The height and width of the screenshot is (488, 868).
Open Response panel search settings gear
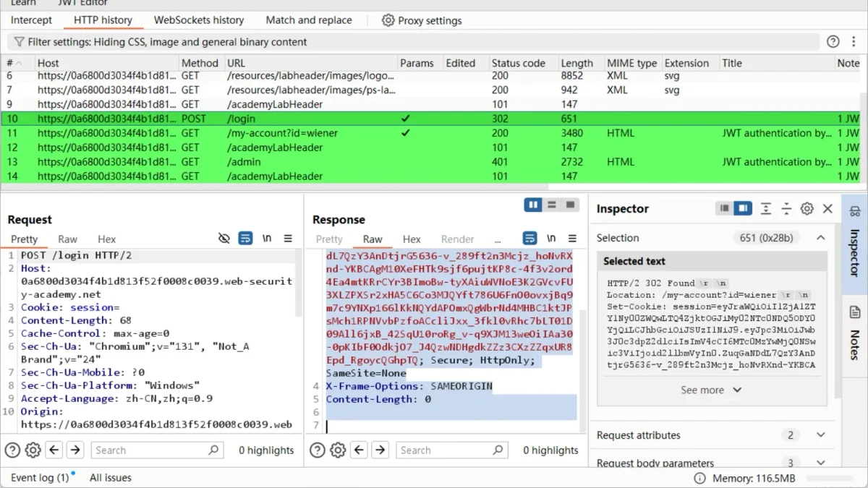coord(338,450)
